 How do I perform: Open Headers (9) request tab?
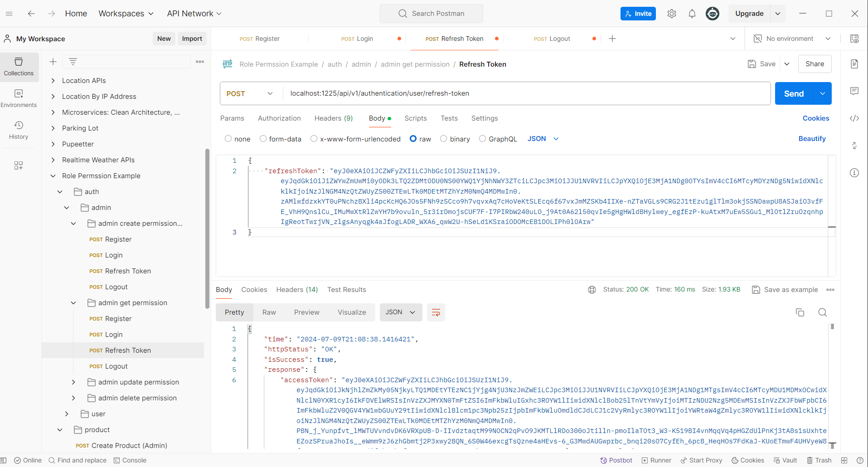pos(334,118)
